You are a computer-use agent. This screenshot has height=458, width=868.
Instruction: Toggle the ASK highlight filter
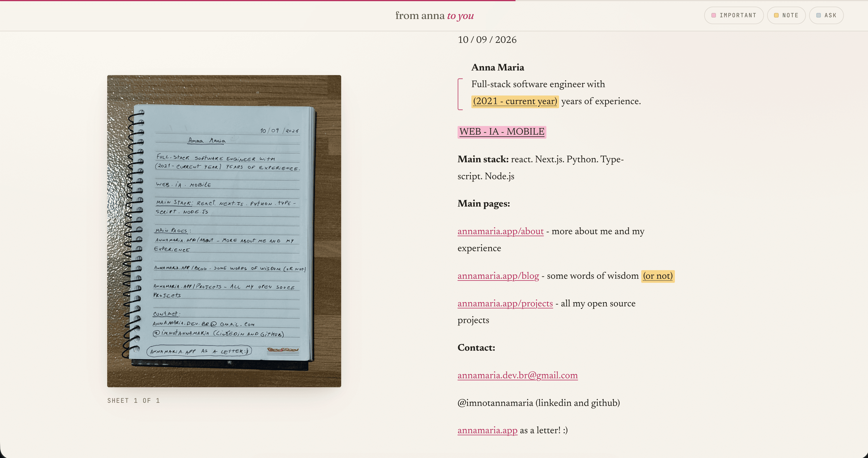(826, 15)
